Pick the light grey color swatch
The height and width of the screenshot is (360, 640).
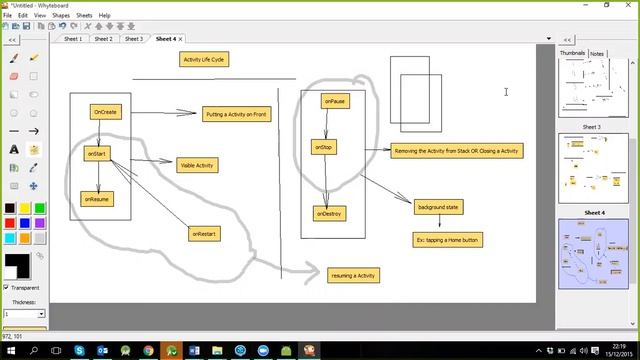click(x=40, y=238)
